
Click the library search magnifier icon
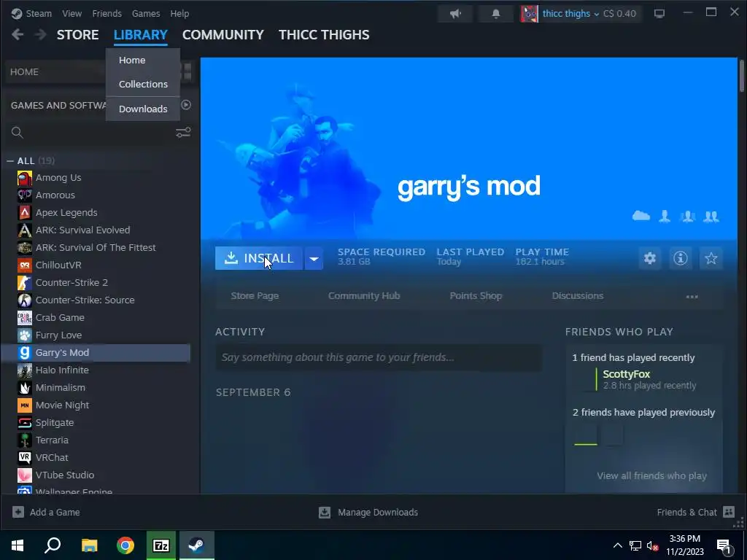pos(18,133)
